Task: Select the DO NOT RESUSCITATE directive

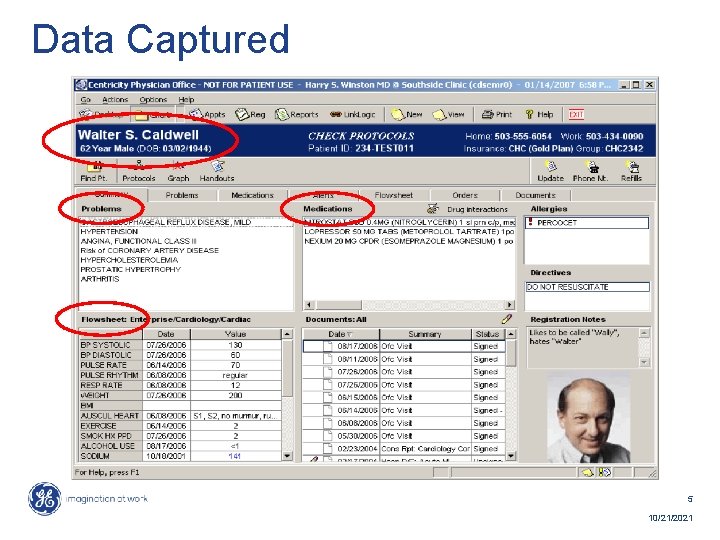Action: click(587, 287)
